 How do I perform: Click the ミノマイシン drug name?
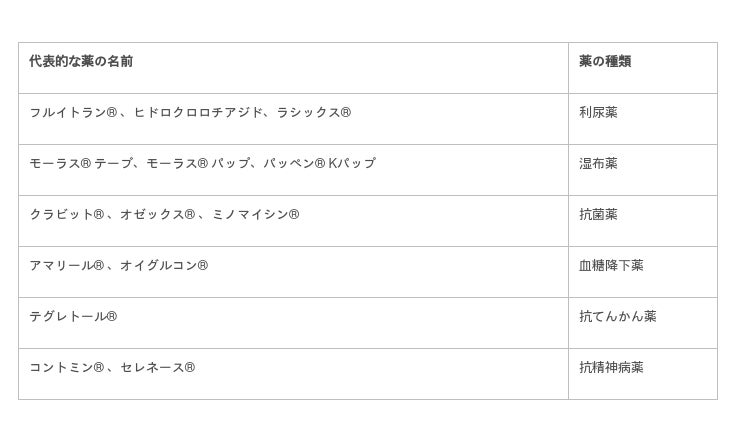pos(255,215)
